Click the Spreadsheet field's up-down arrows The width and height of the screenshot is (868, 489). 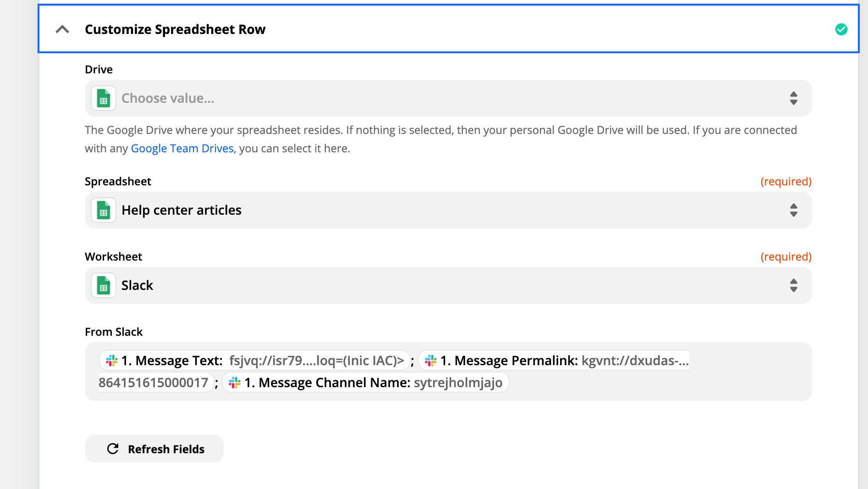coord(793,210)
